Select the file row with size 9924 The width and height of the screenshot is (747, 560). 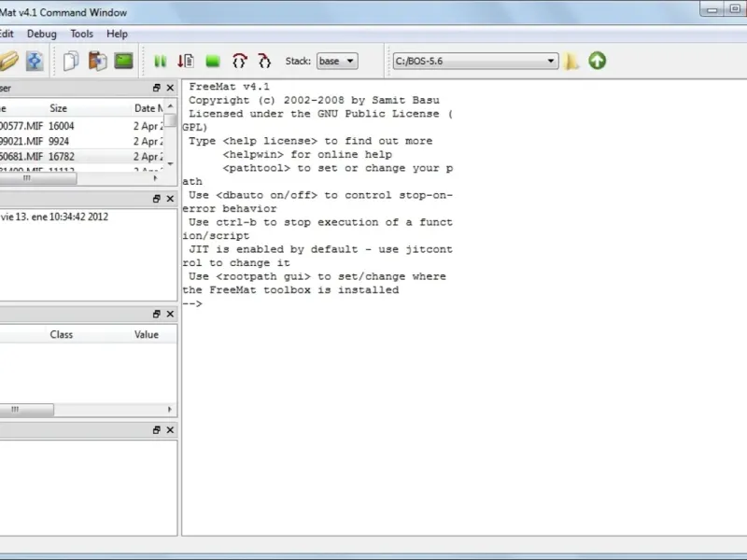coord(81,141)
